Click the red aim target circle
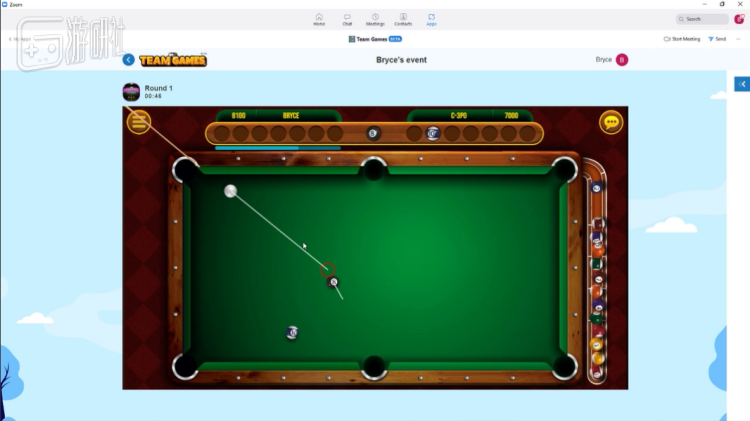The width and height of the screenshot is (750, 421). click(328, 270)
